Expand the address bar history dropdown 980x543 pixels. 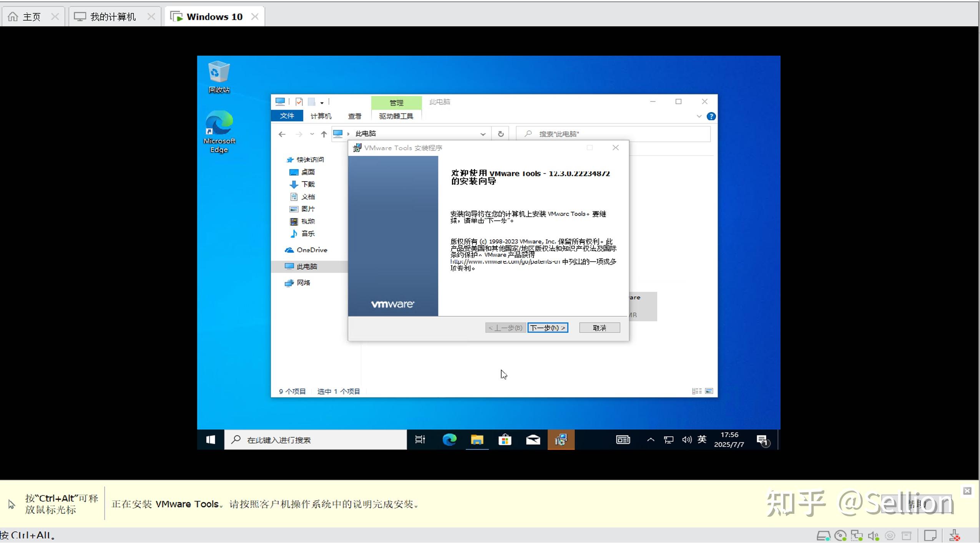[483, 134]
